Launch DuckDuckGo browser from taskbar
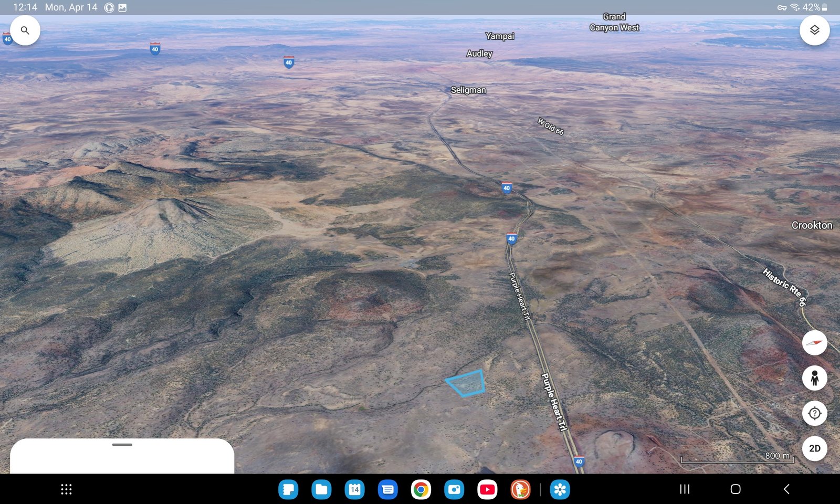 tap(520, 489)
